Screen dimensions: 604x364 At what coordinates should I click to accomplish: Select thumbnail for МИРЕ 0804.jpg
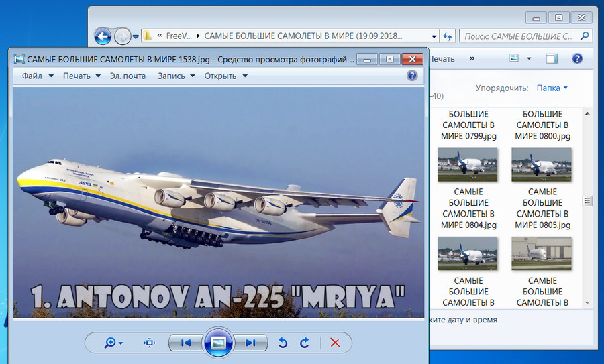pyautogui.click(x=468, y=165)
